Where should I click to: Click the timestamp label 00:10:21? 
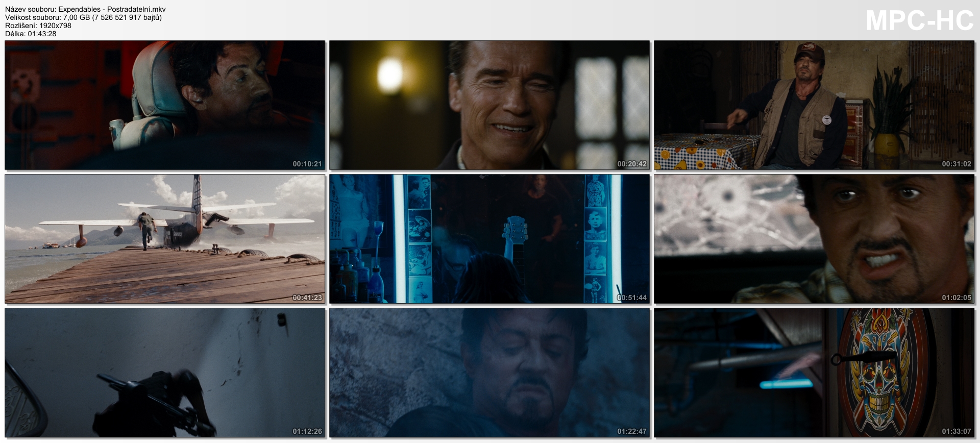coord(307,164)
